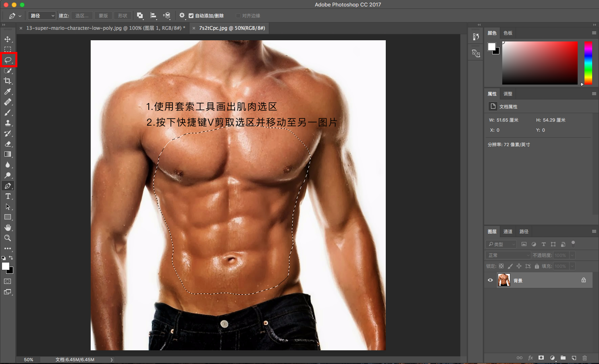Click add layer style fx icon
This screenshot has height=364, width=599.
click(x=530, y=358)
